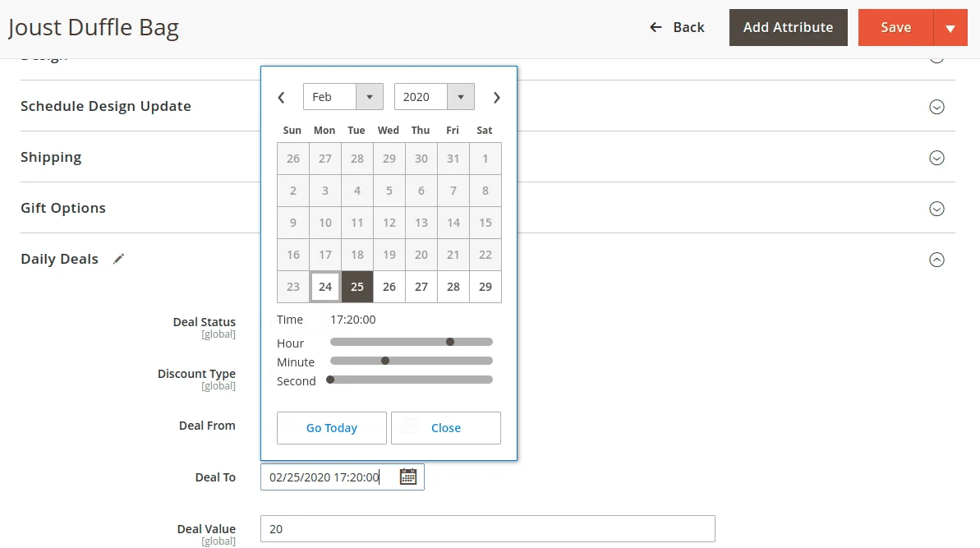980x548 pixels.
Task: Click the Go Today button
Action: 332,428
